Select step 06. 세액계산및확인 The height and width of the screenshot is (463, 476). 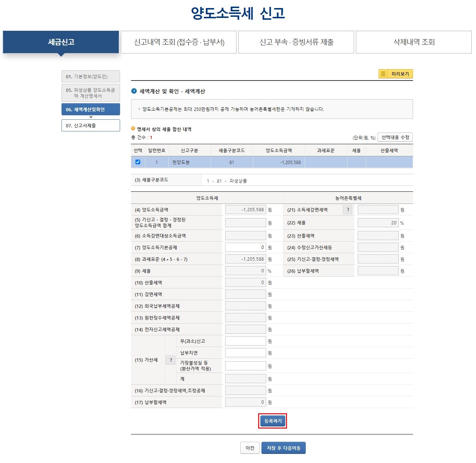[x=91, y=109]
